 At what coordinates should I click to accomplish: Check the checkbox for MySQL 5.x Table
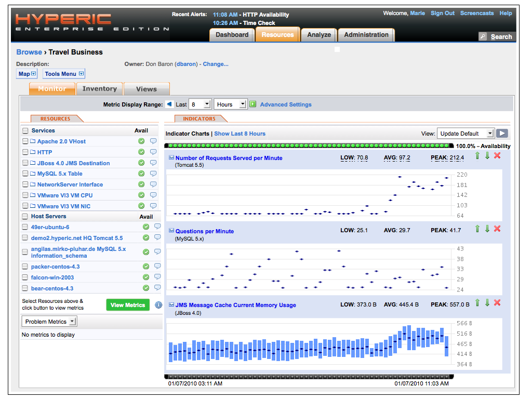[x=24, y=174]
